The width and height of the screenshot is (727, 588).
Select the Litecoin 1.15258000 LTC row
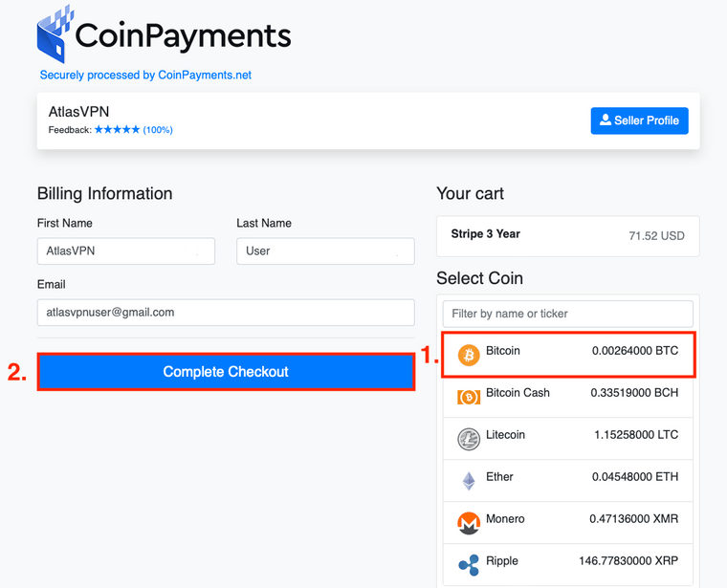coord(568,438)
